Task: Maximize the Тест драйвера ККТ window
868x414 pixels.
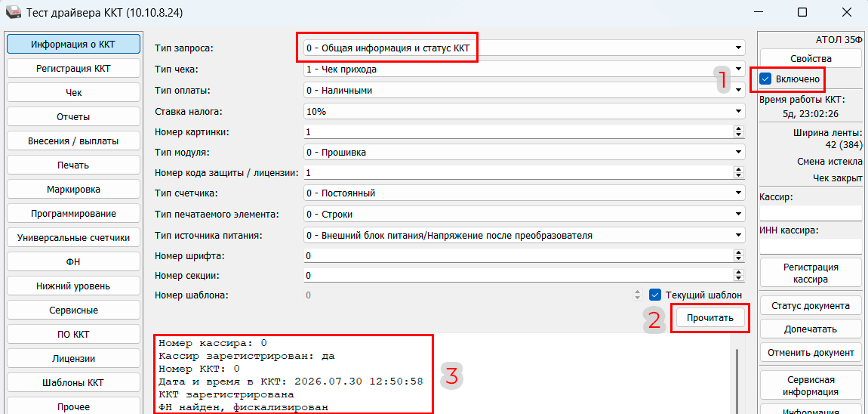Action: coord(802,11)
